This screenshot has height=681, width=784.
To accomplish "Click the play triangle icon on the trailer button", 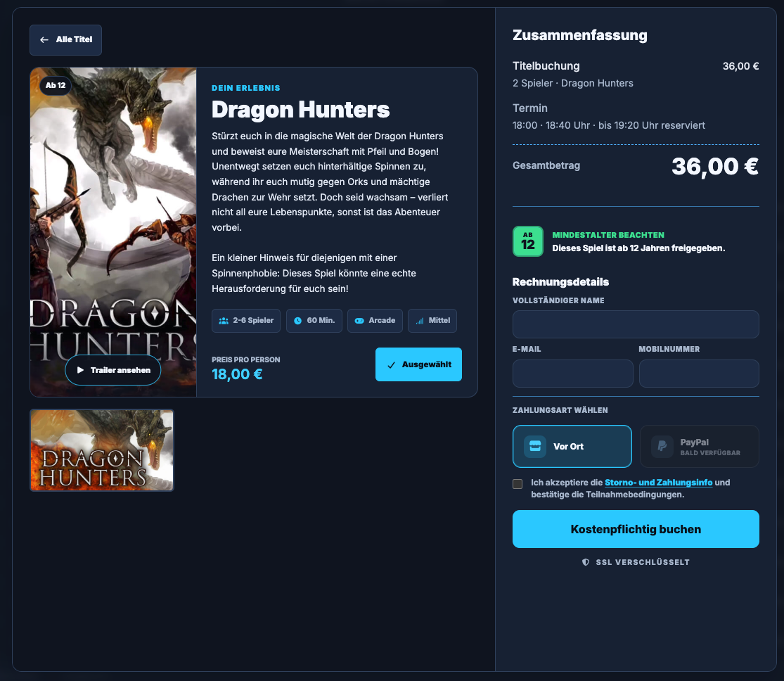I will click(x=80, y=370).
